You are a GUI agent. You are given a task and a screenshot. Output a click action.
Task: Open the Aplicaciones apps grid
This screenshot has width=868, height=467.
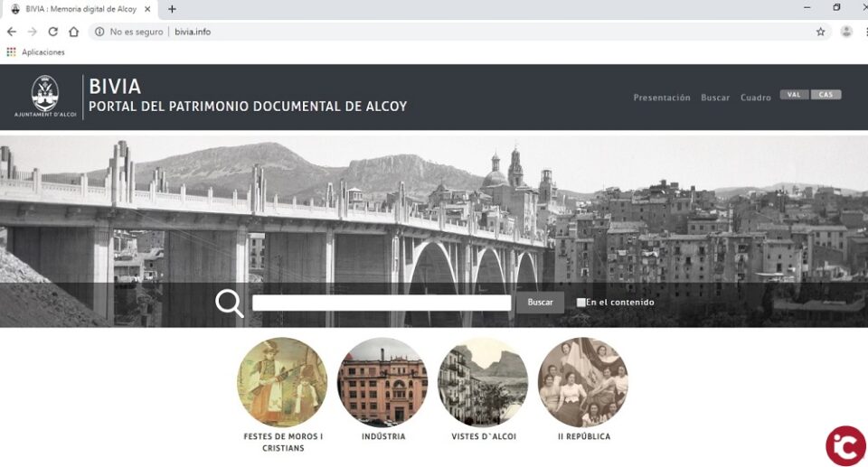(x=11, y=52)
